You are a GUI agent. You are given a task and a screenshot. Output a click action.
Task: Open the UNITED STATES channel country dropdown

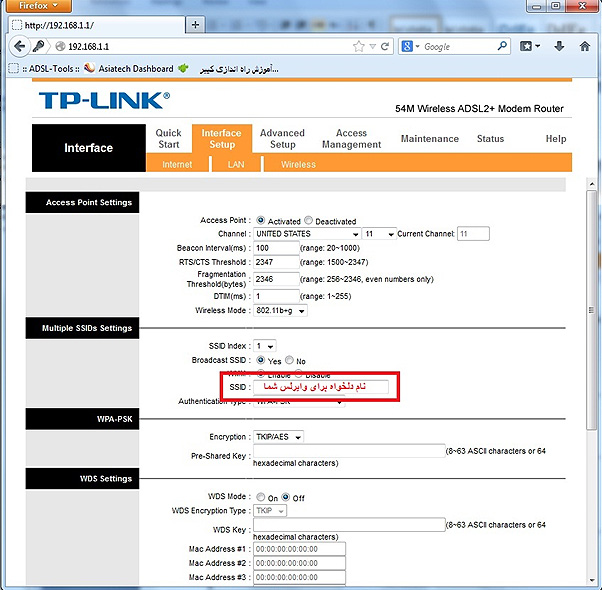pos(307,234)
